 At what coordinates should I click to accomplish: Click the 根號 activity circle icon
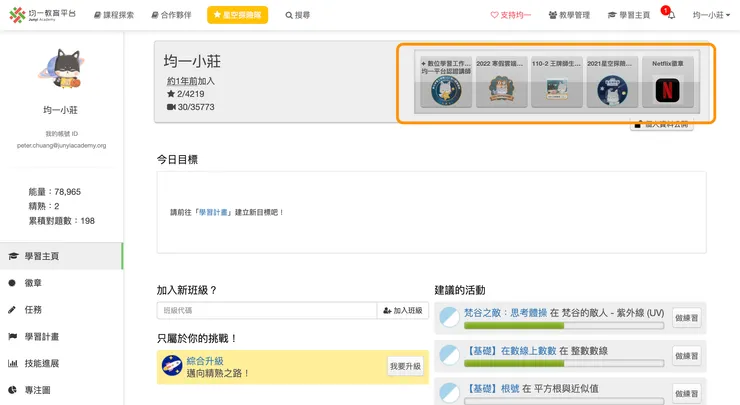[449, 393]
